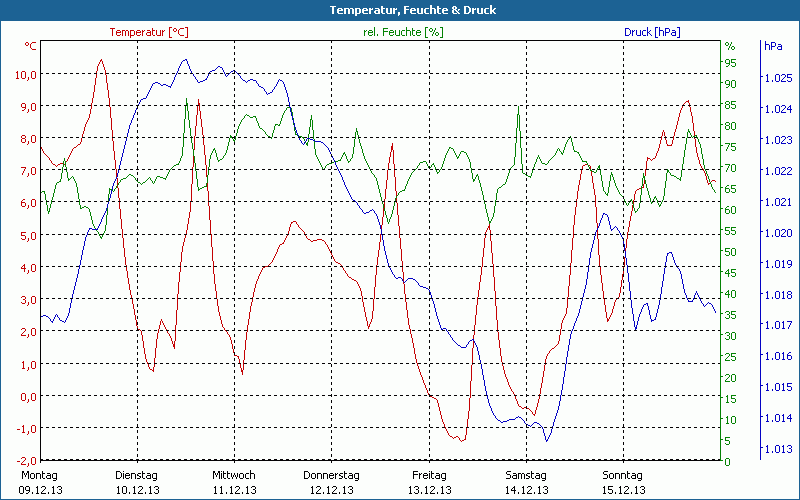The height and width of the screenshot is (500, 800).
Task: Click the 'Donnerstag' day label
Action: pos(331,476)
